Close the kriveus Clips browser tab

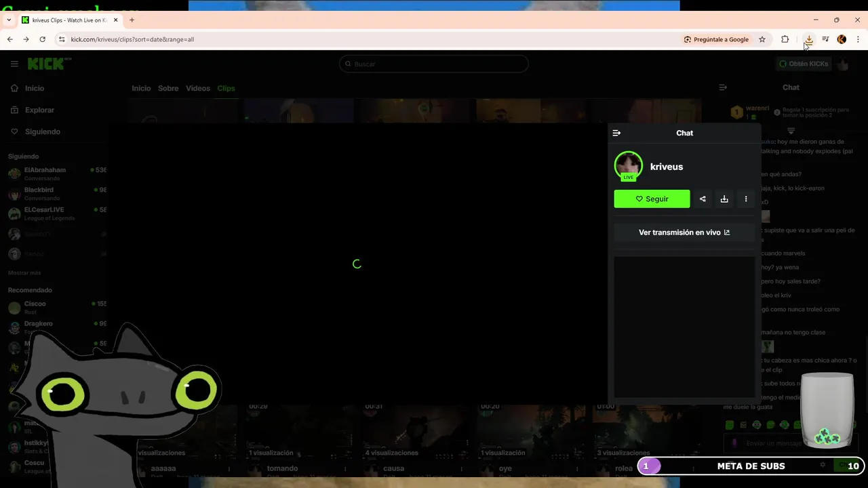tap(115, 20)
